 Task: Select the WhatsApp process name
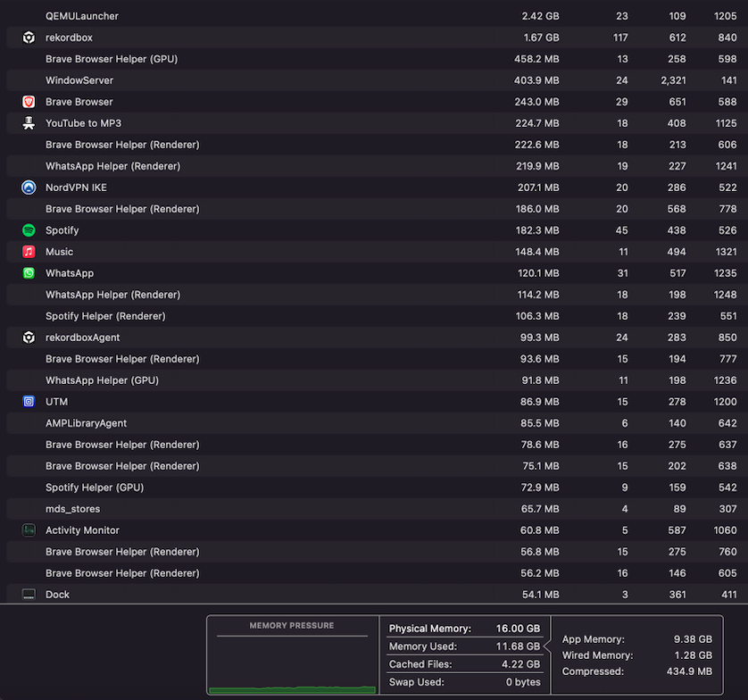point(70,273)
